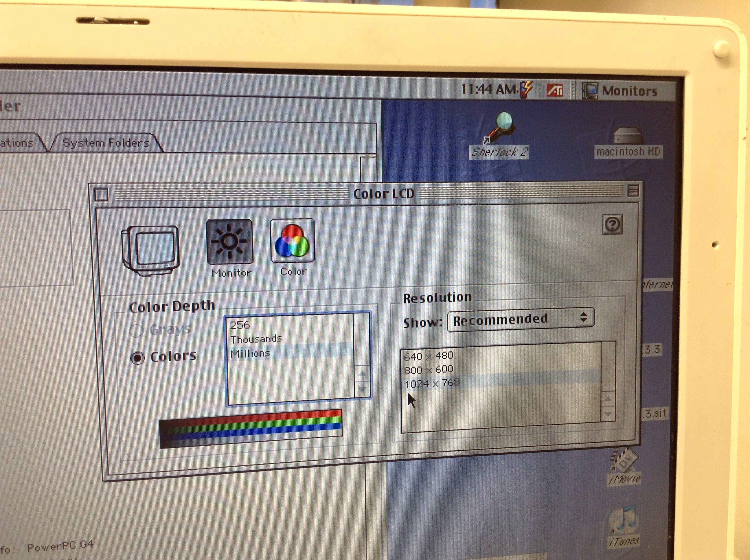Select the Grays radio button

pos(137,330)
